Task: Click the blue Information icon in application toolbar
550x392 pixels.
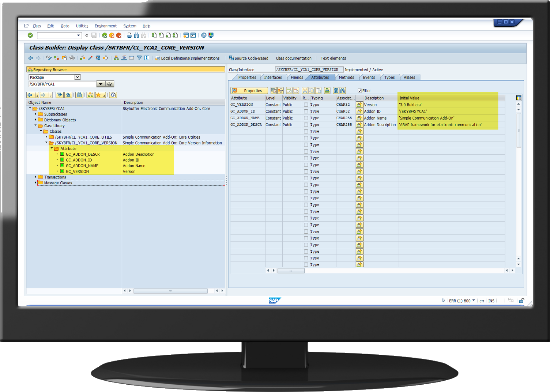Action: (x=147, y=58)
